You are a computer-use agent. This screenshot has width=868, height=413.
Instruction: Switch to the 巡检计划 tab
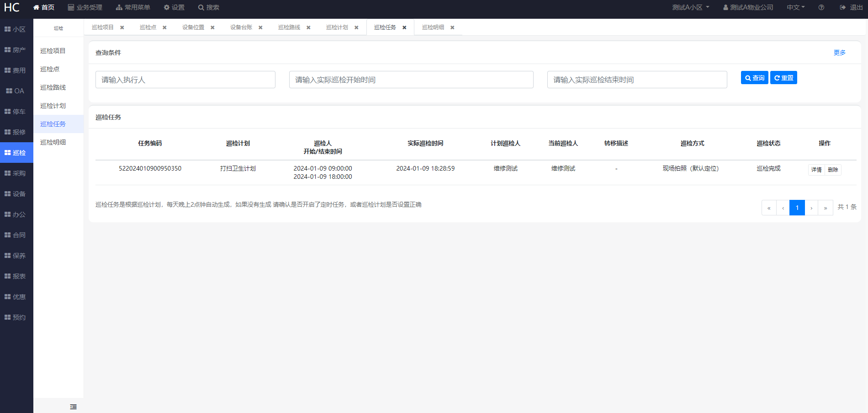[337, 27]
